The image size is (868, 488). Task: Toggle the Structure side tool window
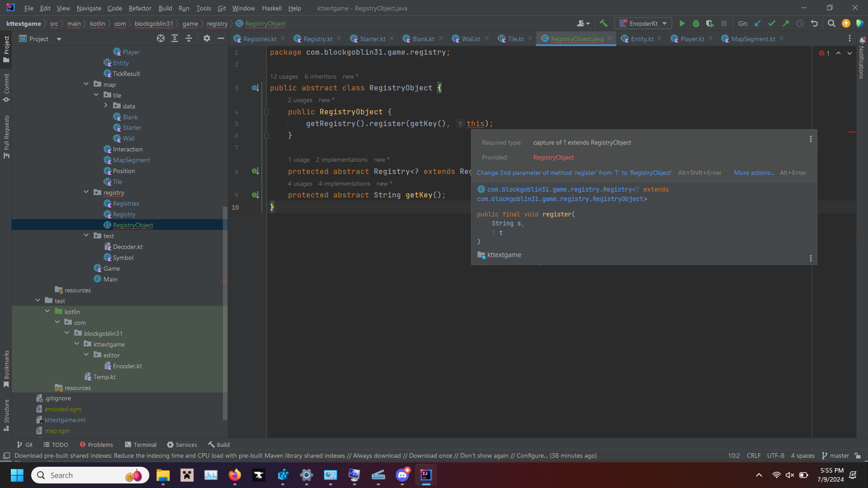6,415
